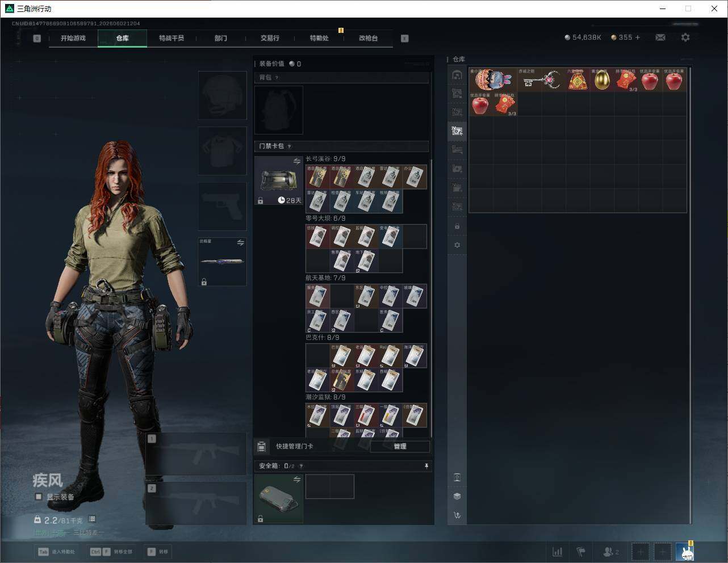Viewport: 728px width, 563px height.
Task: Open the 特勤处 tab
Action: 319,38
